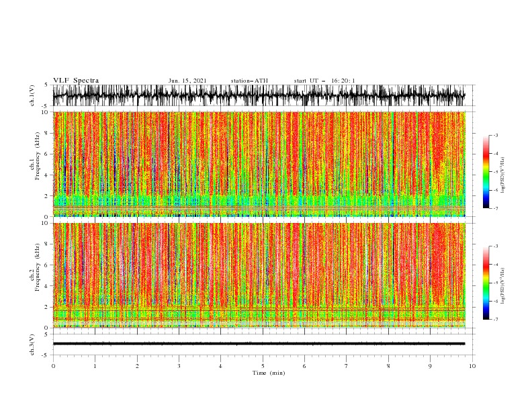Click the "-7" tick on ch.2 color bar
Screen dimensions: 532x411
[495, 320]
